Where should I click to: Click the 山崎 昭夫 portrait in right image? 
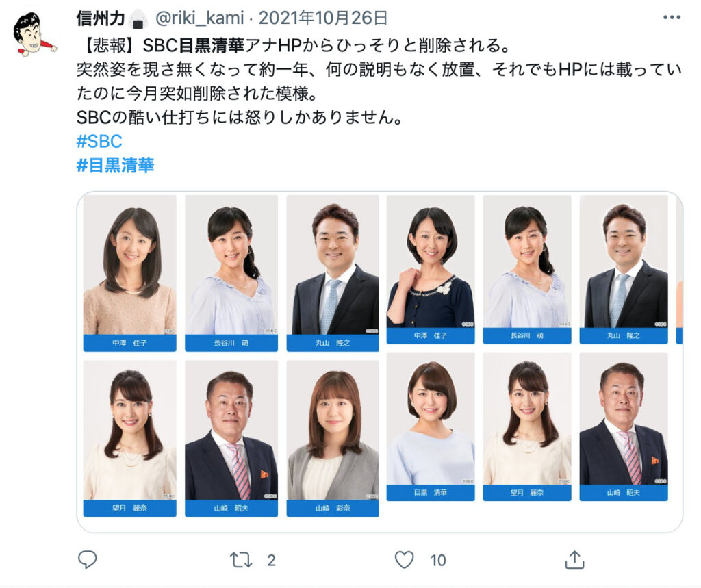(624, 426)
